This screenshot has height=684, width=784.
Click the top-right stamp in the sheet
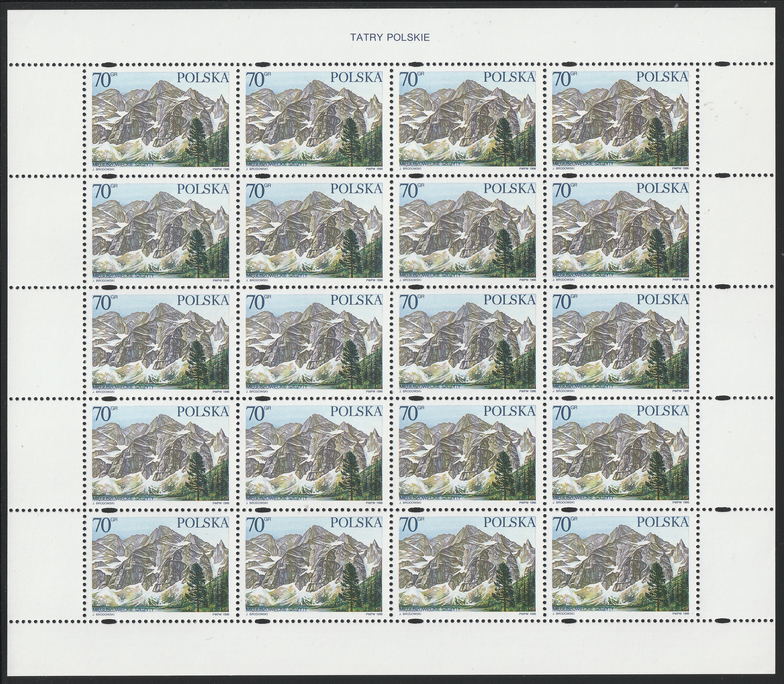tap(620, 119)
